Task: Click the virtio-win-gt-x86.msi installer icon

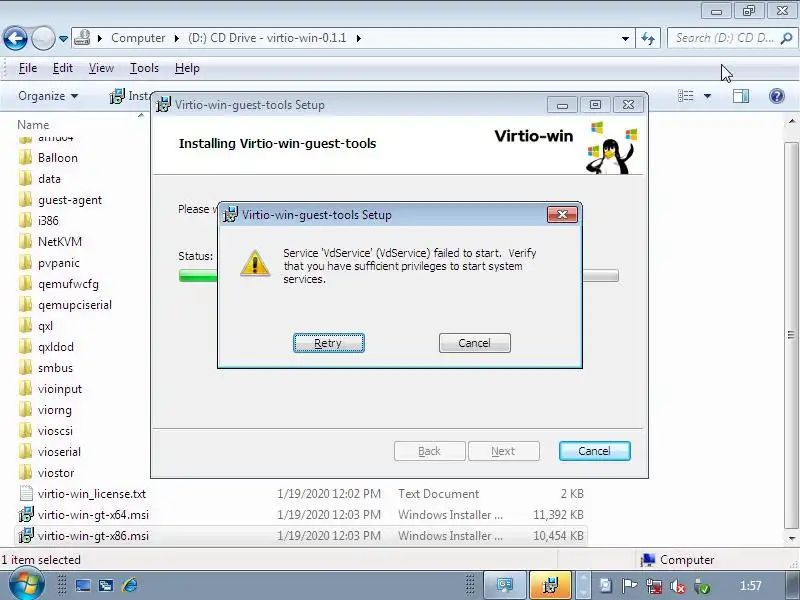Action: tap(26, 536)
